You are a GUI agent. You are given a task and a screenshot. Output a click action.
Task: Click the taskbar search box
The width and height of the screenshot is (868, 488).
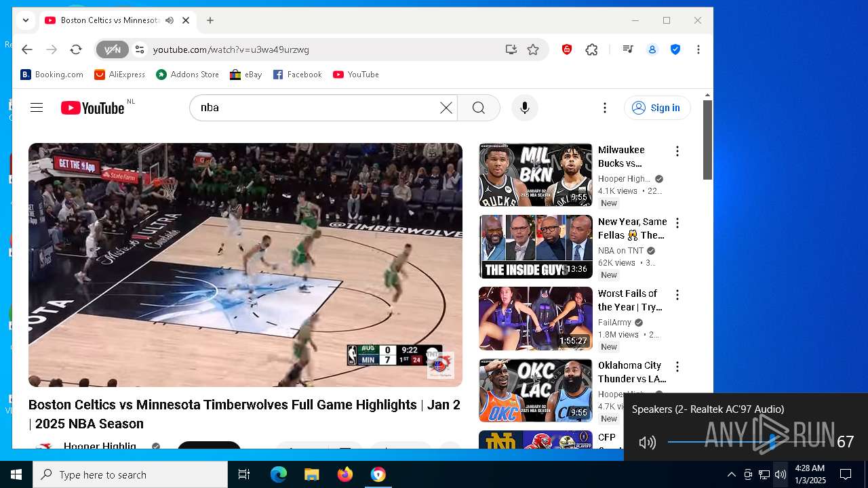click(x=130, y=474)
